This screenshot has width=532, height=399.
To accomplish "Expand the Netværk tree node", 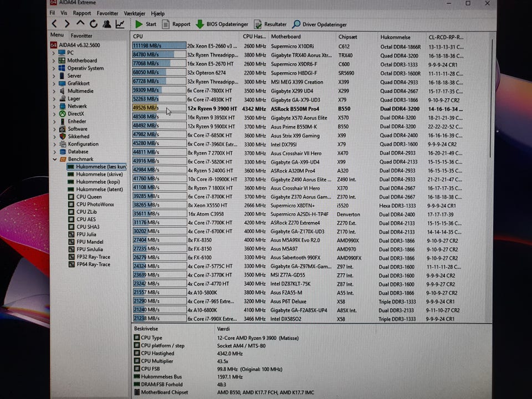I will pos(54,106).
